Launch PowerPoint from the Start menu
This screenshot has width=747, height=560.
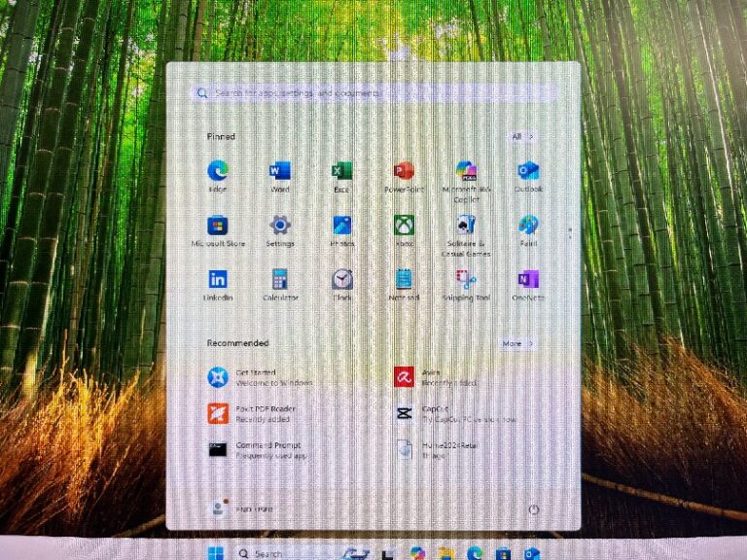click(404, 172)
